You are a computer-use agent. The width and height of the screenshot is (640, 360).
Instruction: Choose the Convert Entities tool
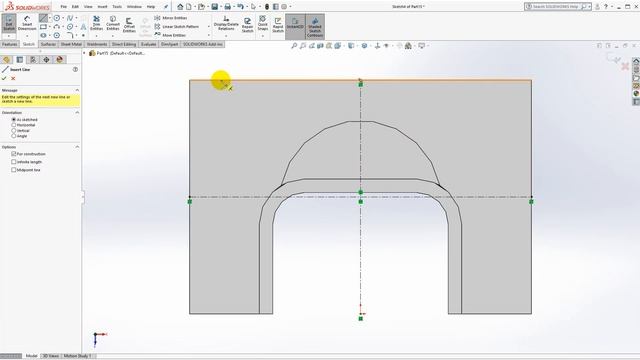pos(113,23)
